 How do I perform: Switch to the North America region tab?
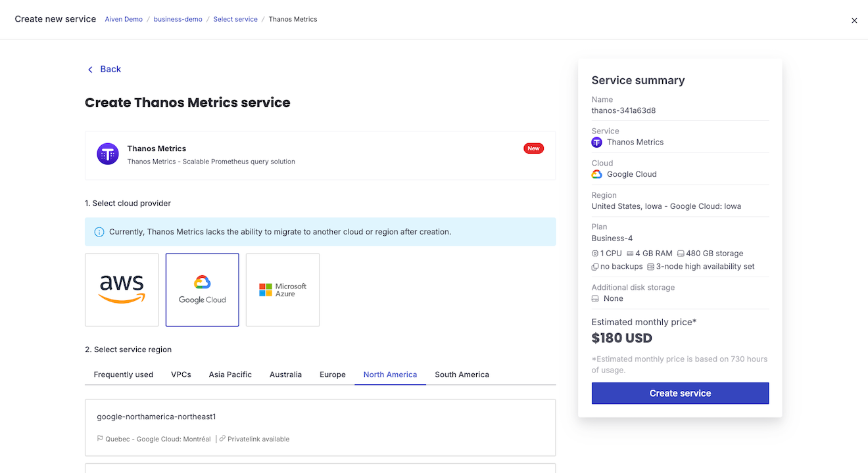pyautogui.click(x=390, y=374)
